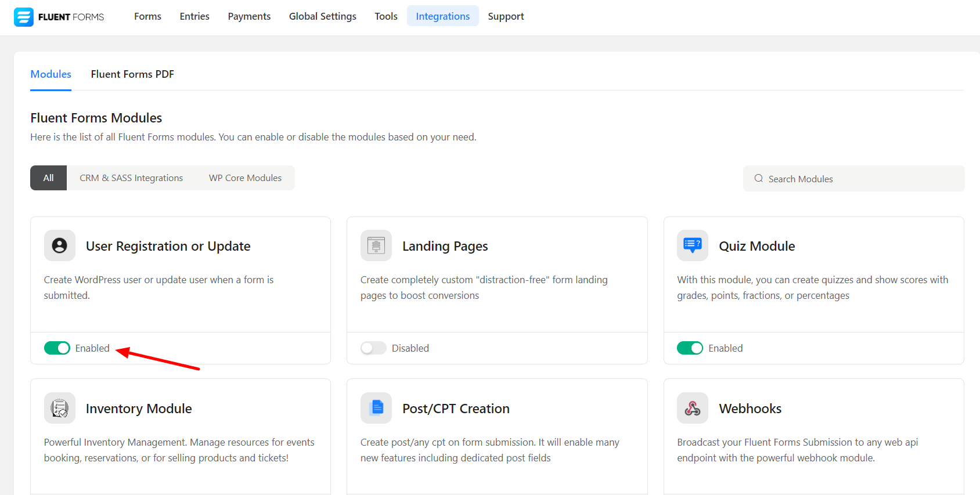The height and width of the screenshot is (495, 980).
Task: Click the Quiz Module icon
Action: pyautogui.click(x=693, y=245)
